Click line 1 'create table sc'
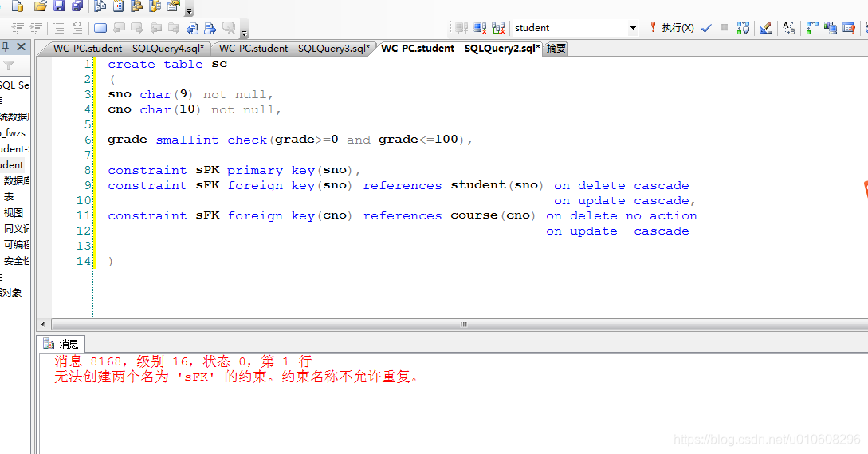The width and height of the screenshot is (868, 454). point(167,65)
